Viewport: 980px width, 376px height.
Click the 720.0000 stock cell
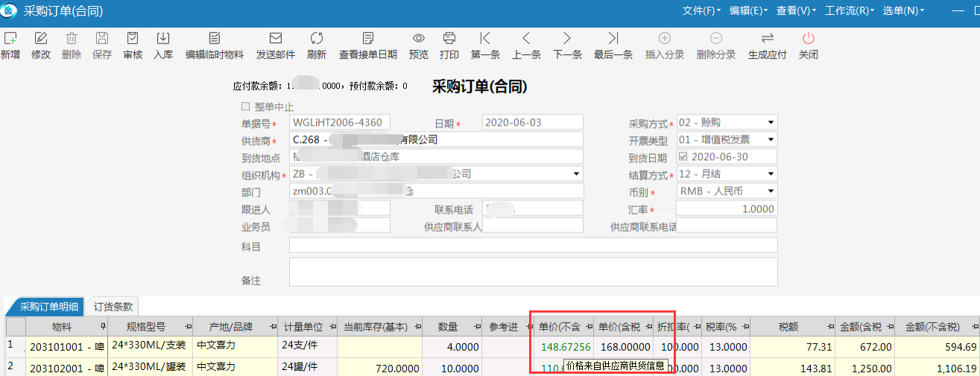pyautogui.click(x=380, y=367)
